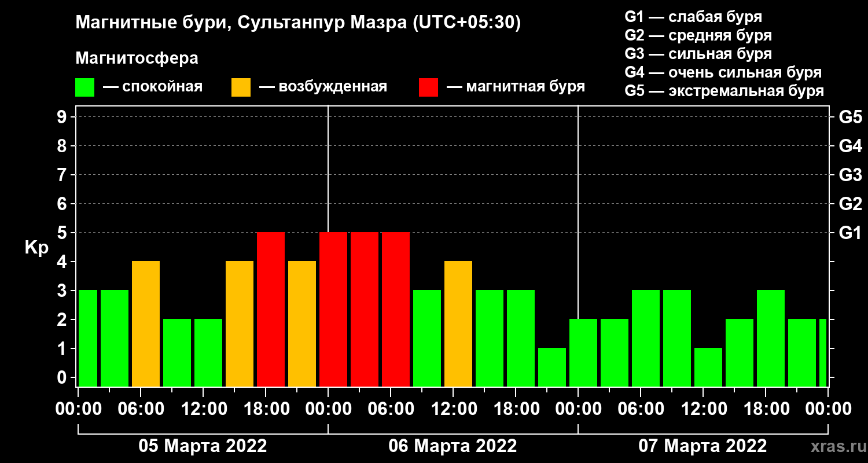Click yellow Kp 4 bar at 06:00 05 Марта
Screen dimensions: 868x463
coord(146,324)
